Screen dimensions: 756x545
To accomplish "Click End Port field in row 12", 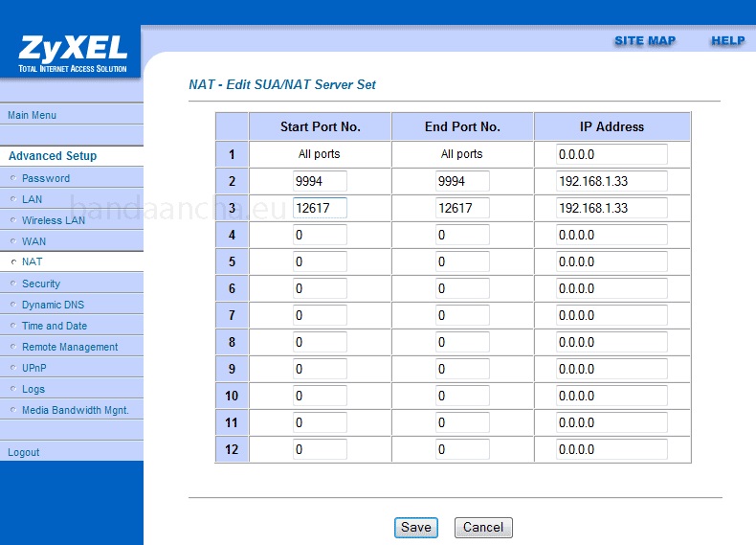I will click(x=462, y=449).
